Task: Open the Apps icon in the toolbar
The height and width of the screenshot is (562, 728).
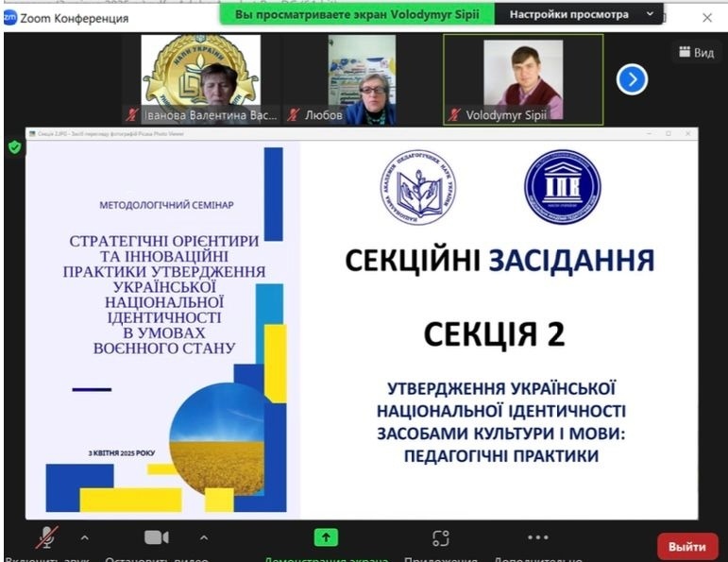Action: tap(440, 537)
